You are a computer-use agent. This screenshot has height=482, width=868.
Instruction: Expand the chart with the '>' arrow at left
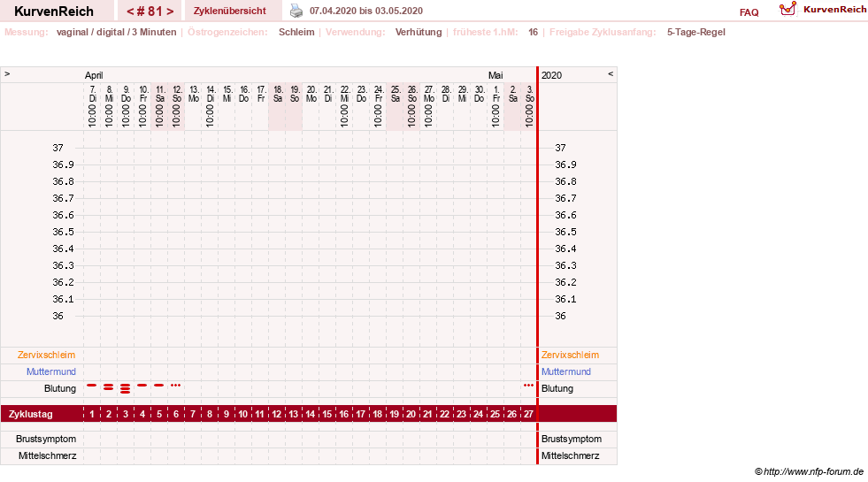pyautogui.click(x=7, y=73)
